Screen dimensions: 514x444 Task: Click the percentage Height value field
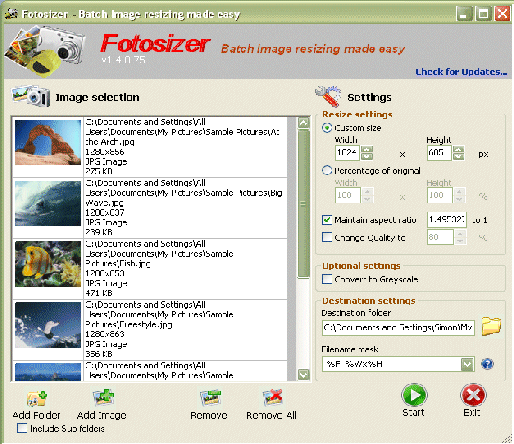[440, 195]
